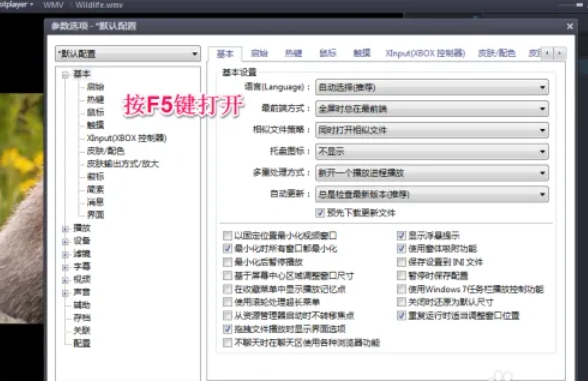Expand the 声音 tree node
Image resolution: width=588 pixels, height=381 pixels.
click(x=65, y=293)
